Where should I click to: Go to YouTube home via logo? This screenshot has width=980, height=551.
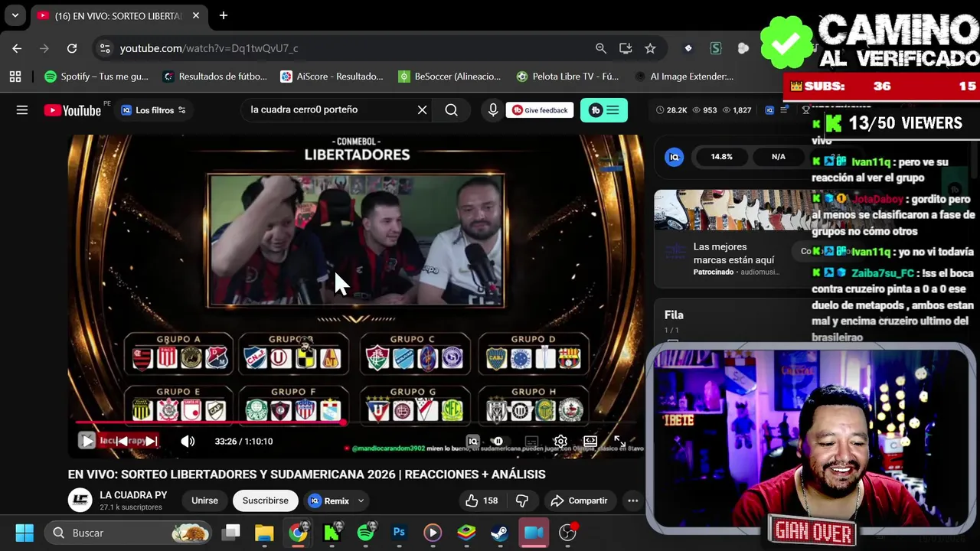(73, 110)
